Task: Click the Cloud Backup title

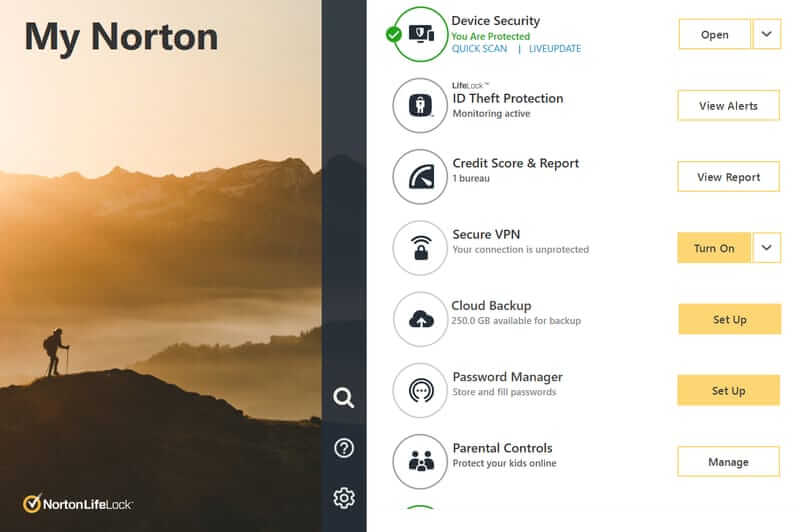Action: pyautogui.click(x=491, y=306)
